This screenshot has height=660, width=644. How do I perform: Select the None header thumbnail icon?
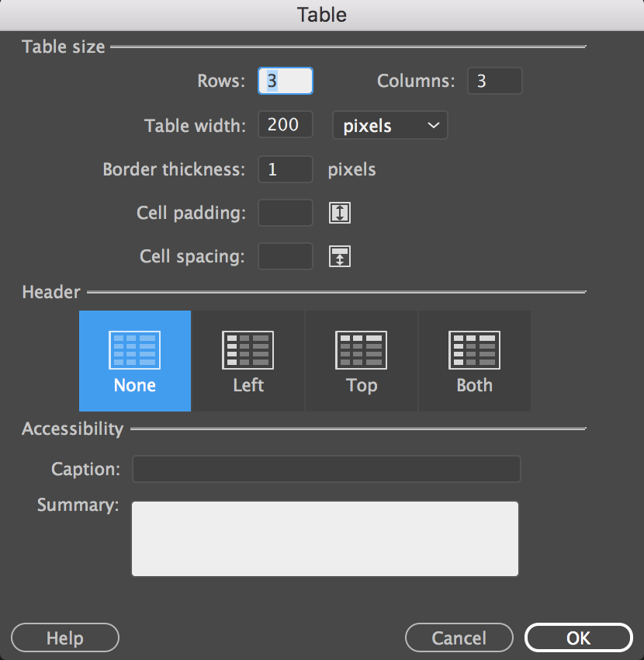pyautogui.click(x=134, y=349)
